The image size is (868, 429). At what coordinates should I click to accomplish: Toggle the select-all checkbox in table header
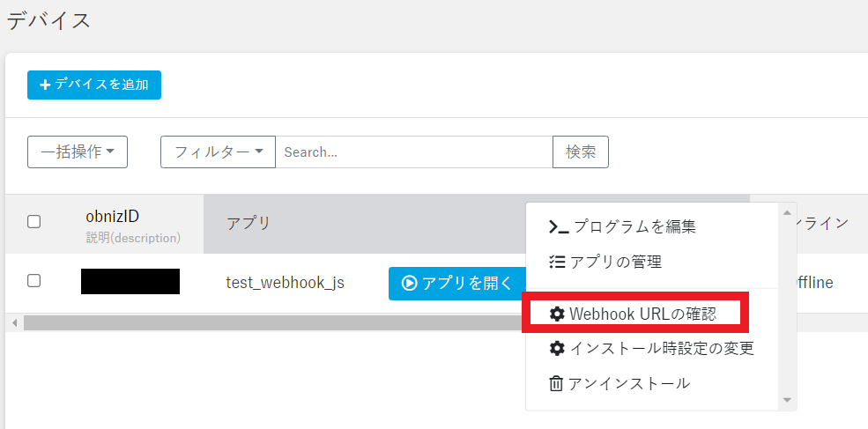click(33, 222)
